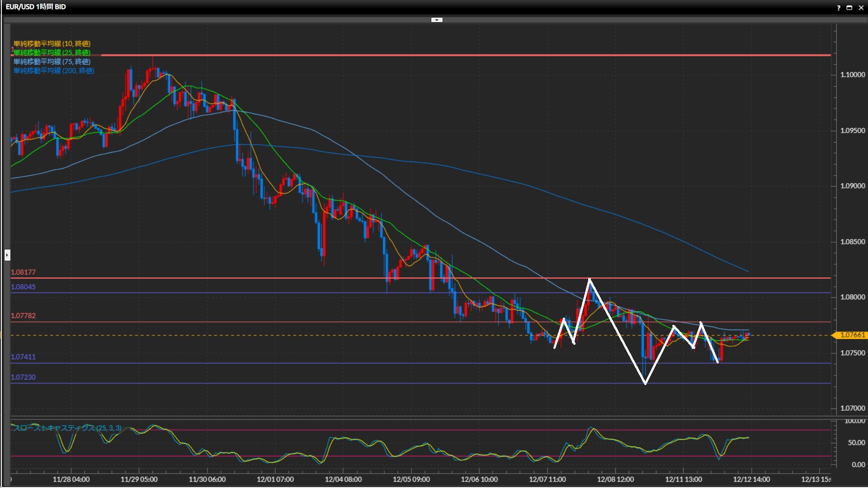Expand the left side panel arrow
Viewport: 868px width, 488px height.
(7, 255)
